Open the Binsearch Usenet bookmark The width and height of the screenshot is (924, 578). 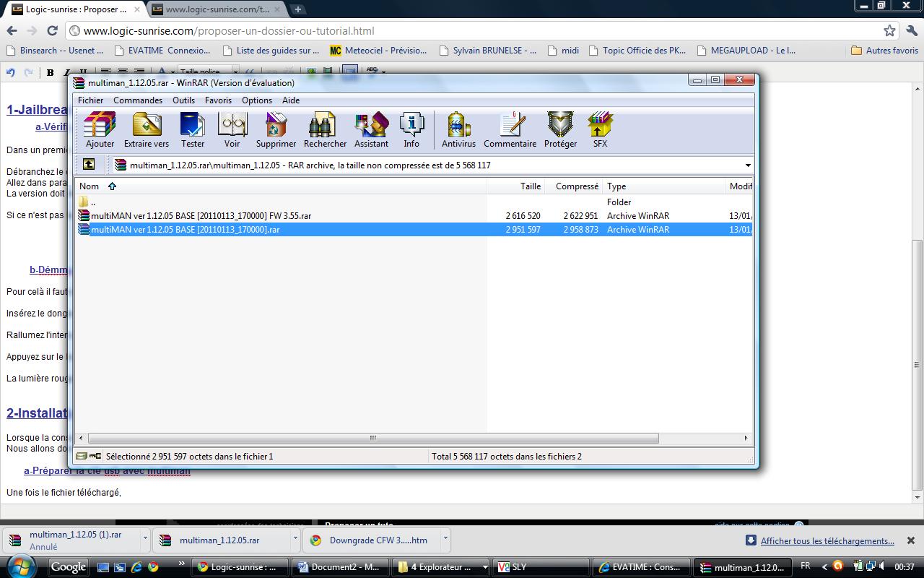(x=54, y=51)
